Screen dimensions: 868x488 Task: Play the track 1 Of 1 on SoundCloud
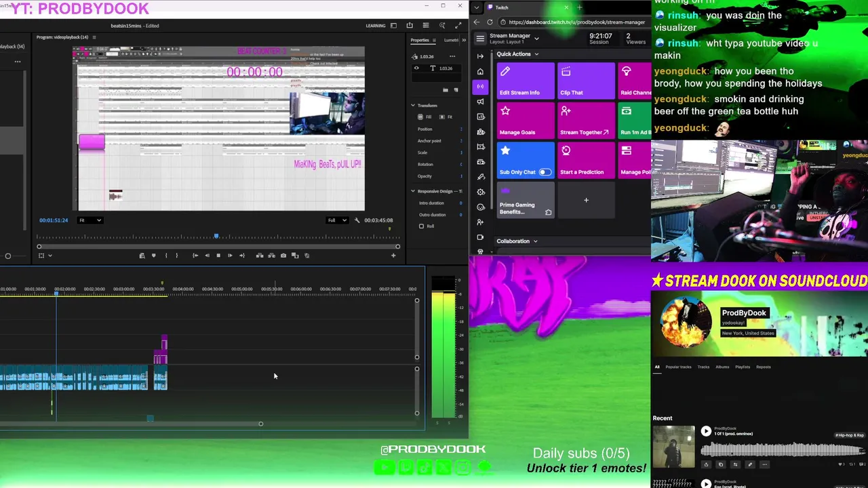pos(706,431)
